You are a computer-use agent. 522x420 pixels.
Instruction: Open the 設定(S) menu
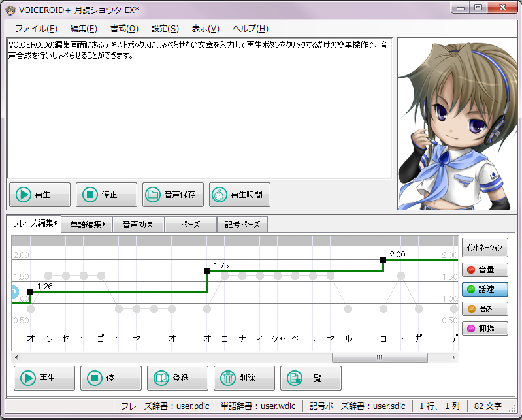(x=165, y=29)
